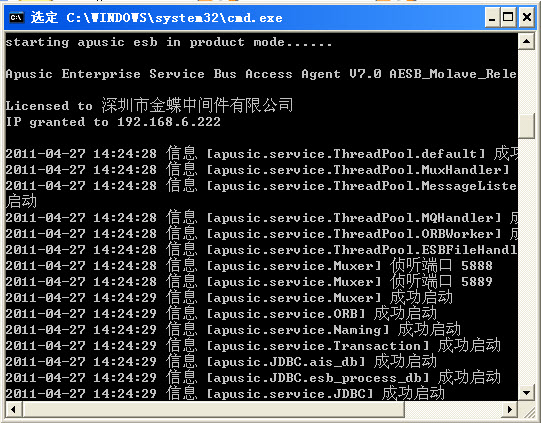The height and width of the screenshot is (423, 541).
Task: Click the 'starting apusic esb' first line
Action: [x=168, y=42]
